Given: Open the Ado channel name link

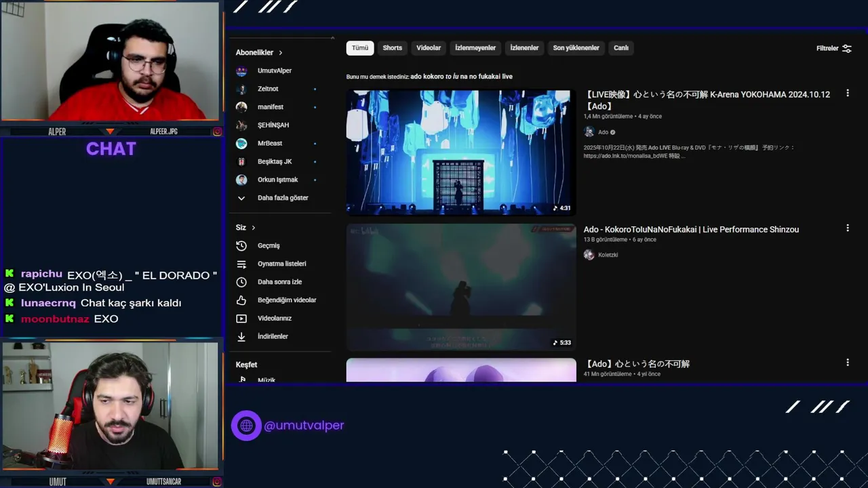Looking at the screenshot, I should click(603, 132).
